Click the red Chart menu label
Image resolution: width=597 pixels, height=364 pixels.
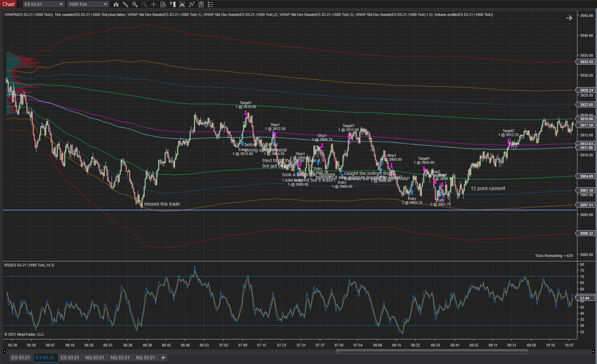[8, 4]
